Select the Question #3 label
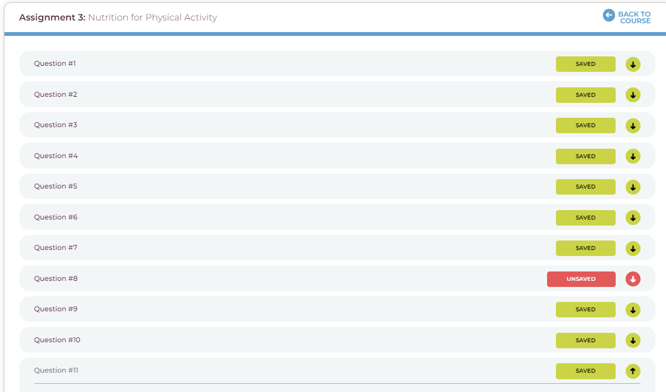The height and width of the screenshot is (392, 666). click(x=56, y=125)
